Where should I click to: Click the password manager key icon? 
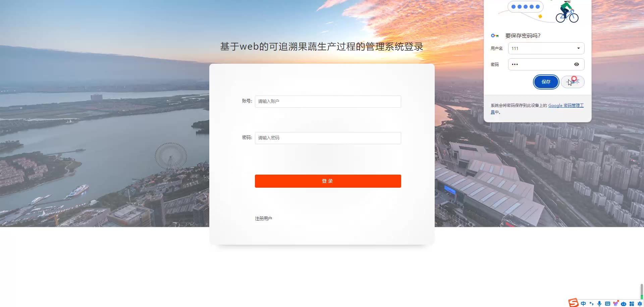[495, 36]
